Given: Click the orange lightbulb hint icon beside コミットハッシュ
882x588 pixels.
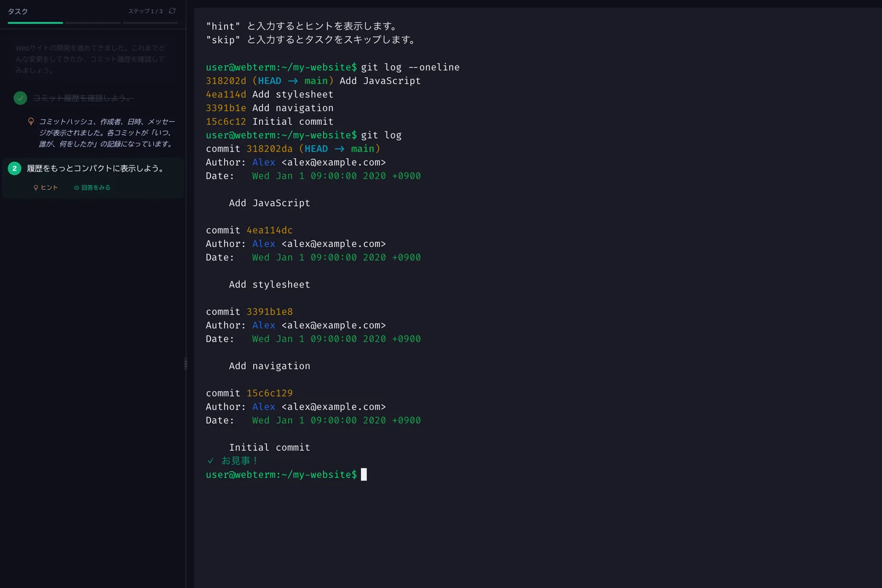Looking at the screenshot, I should 31,121.
